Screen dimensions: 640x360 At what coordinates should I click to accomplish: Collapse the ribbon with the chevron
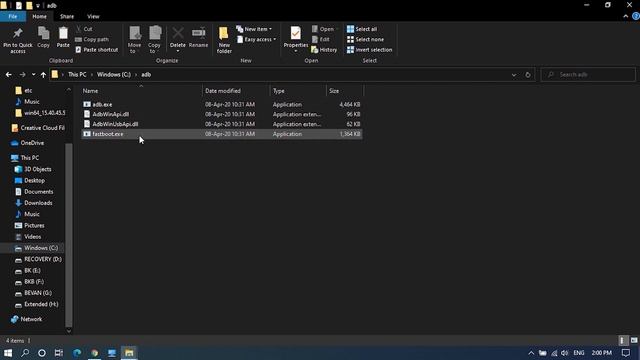click(x=625, y=16)
